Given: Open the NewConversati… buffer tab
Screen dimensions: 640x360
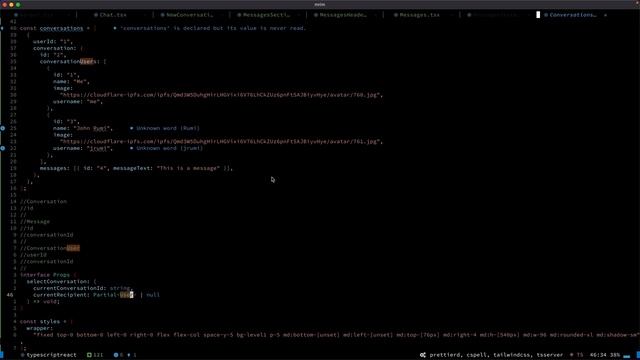Looking at the screenshot, I should click(189, 15).
